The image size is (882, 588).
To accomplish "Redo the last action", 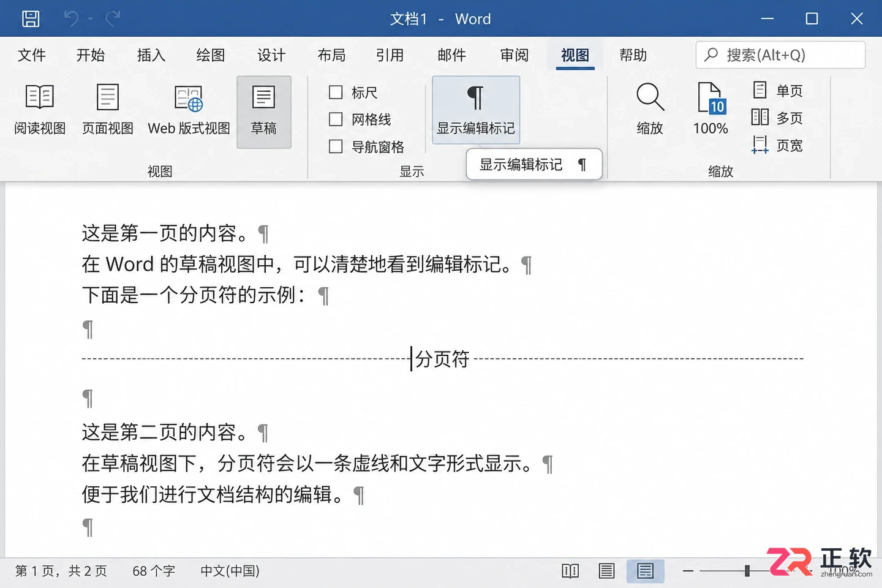I will [112, 19].
